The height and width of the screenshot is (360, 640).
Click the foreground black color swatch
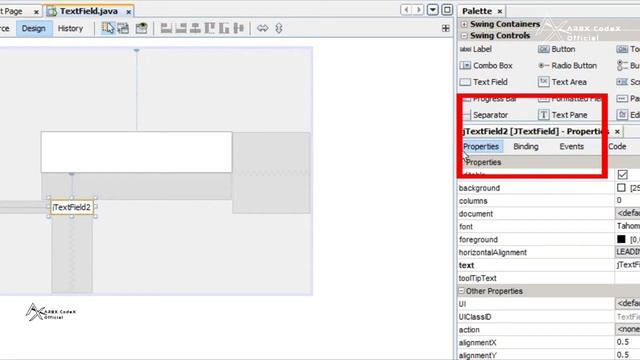(621, 239)
